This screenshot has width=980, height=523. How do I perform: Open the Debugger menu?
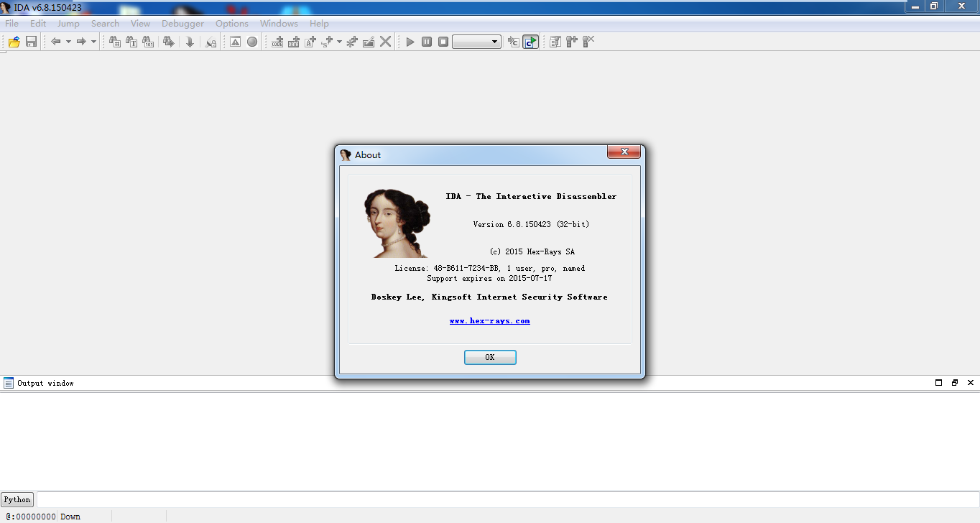182,24
